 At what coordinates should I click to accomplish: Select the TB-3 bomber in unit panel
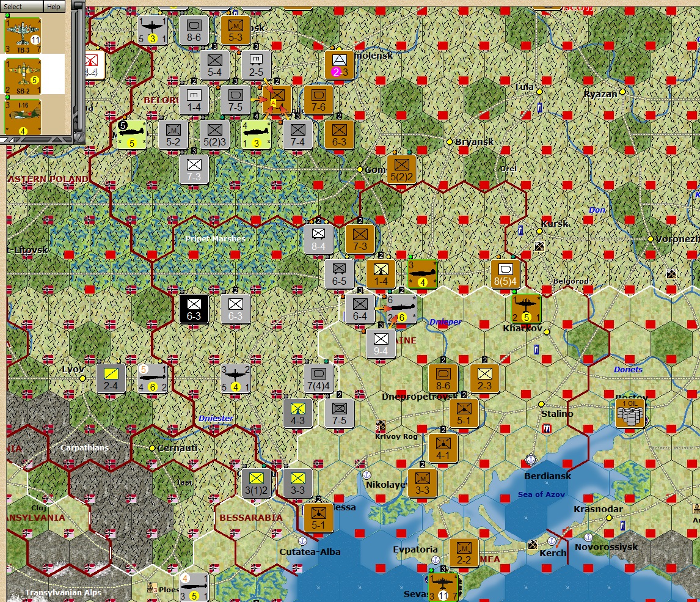pos(23,35)
